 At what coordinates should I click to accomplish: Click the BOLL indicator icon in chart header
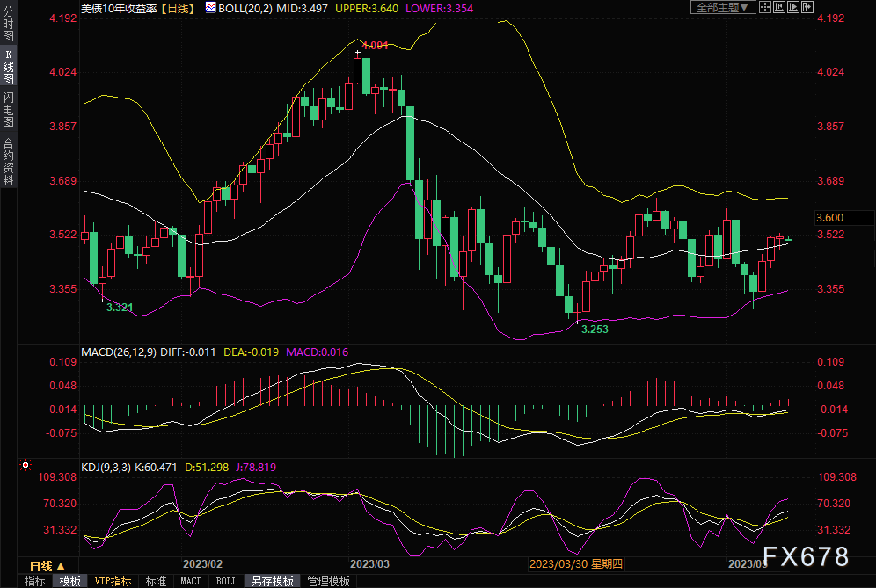click(x=209, y=7)
